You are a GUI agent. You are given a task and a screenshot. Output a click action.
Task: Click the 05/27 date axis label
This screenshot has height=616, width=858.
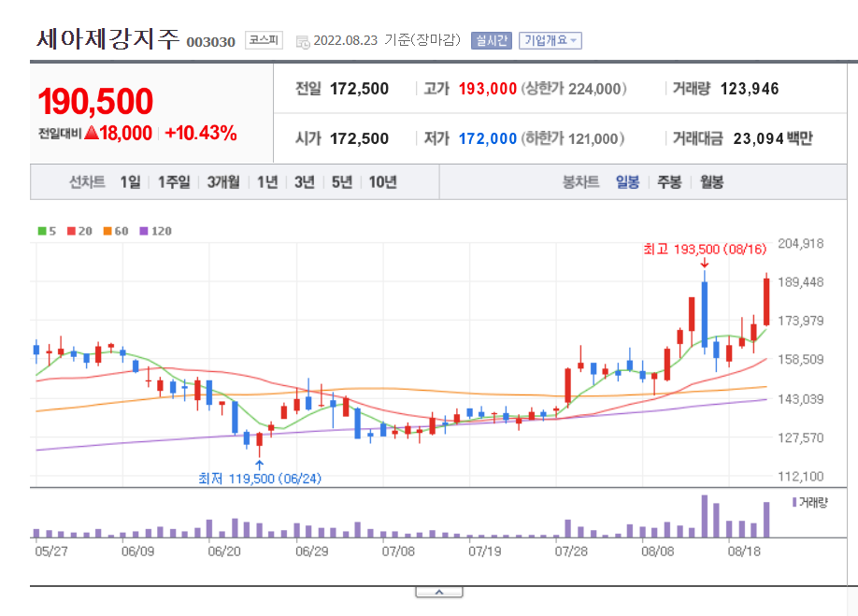51,551
